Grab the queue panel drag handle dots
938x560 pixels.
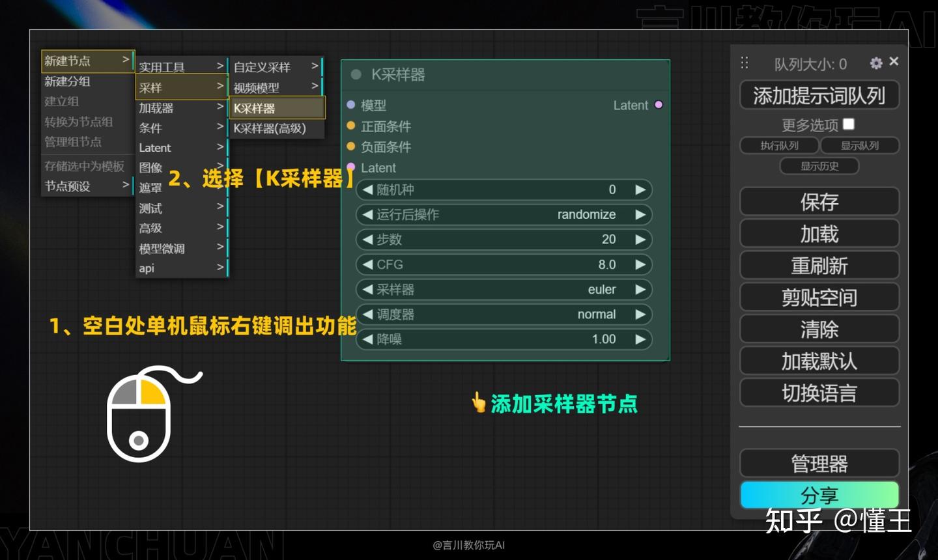point(745,63)
